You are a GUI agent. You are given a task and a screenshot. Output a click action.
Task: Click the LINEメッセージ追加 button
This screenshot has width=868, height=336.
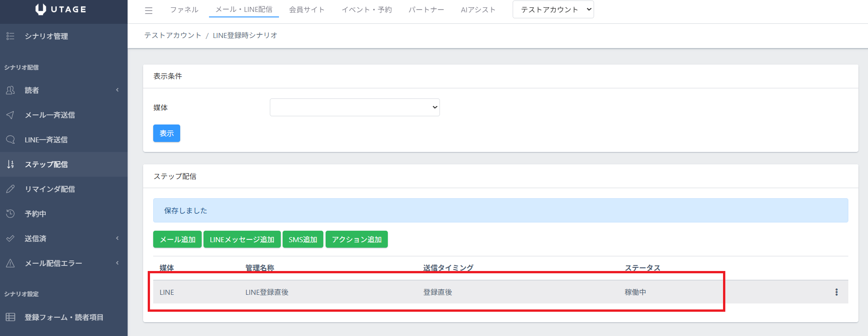pos(242,239)
